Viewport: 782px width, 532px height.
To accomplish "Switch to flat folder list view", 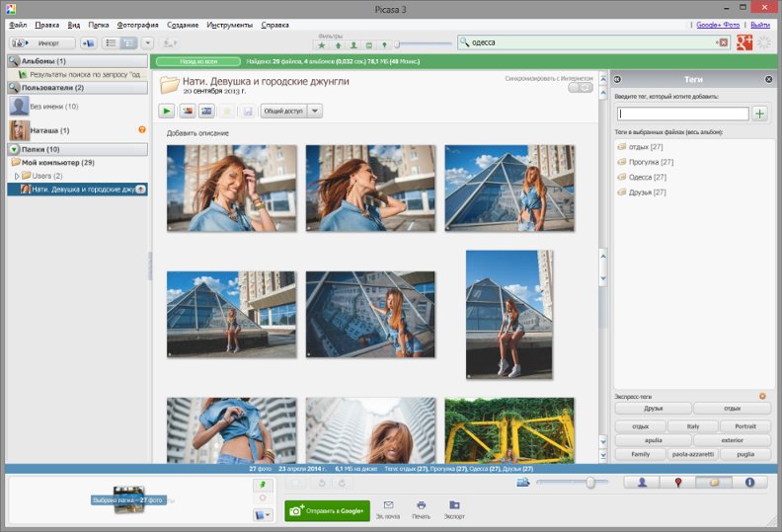I will click(x=111, y=43).
